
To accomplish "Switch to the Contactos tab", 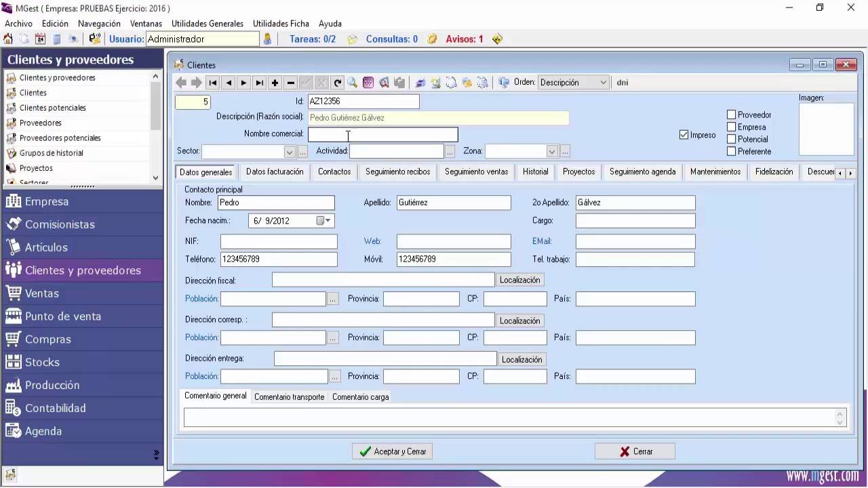I will [x=334, y=172].
